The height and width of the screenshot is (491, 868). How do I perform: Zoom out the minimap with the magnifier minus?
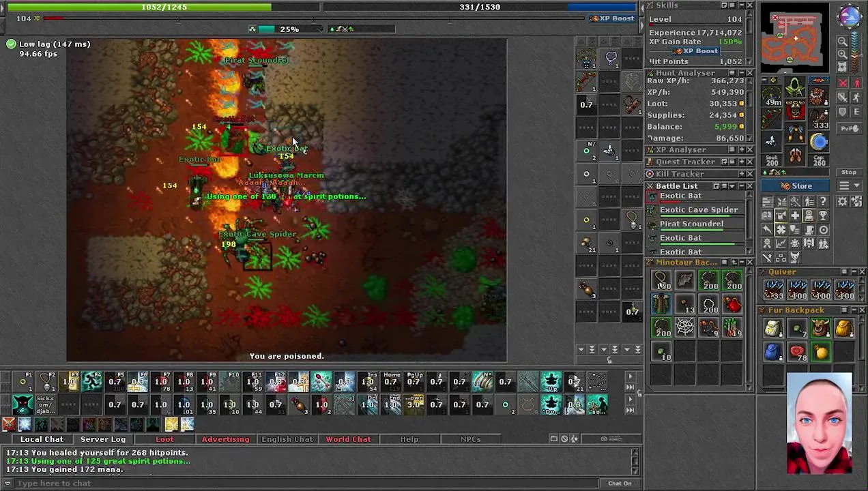tap(843, 42)
